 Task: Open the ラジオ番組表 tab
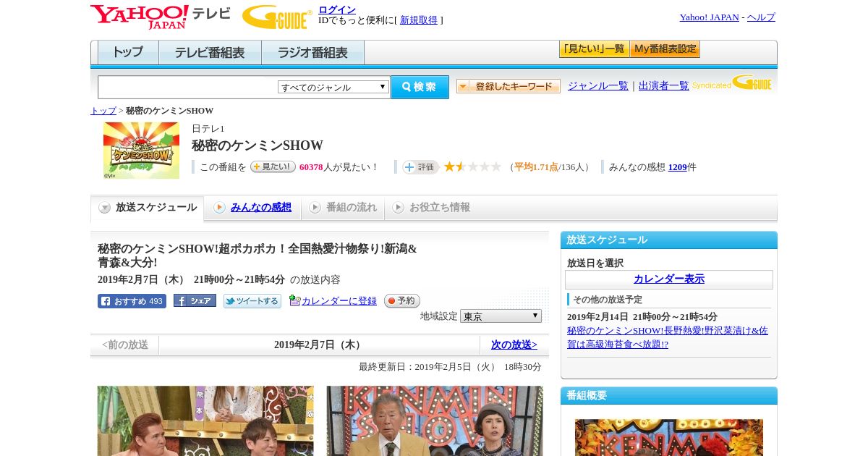pos(312,53)
